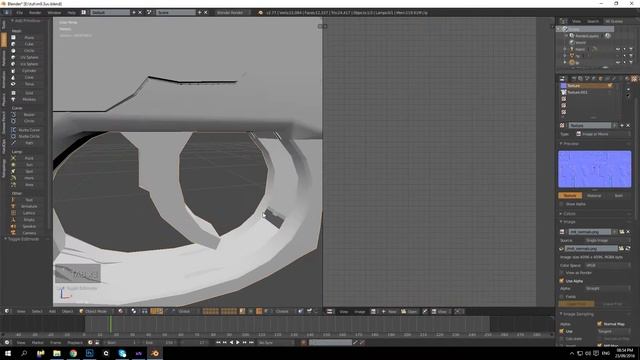The image size is (640, 360).
Task: Add a Spot lamp
Action: (x=27, y=171)
